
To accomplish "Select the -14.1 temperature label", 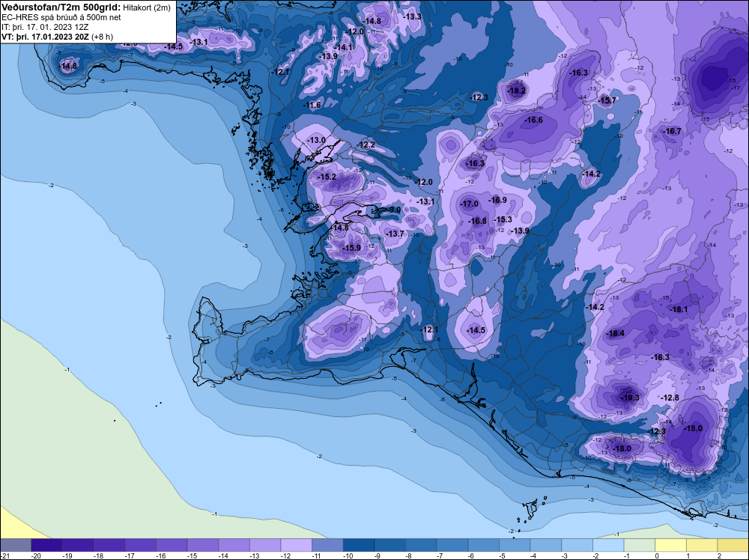I will coord(344,47).
